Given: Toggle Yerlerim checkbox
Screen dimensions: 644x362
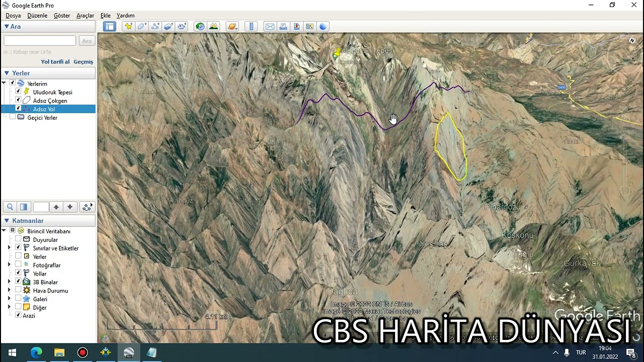Looking at the screenshot, I should tap(13, 83).
